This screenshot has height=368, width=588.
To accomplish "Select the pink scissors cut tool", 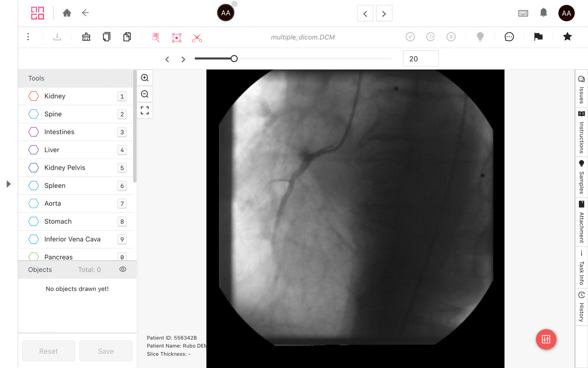I will click(x=197, y=38).
